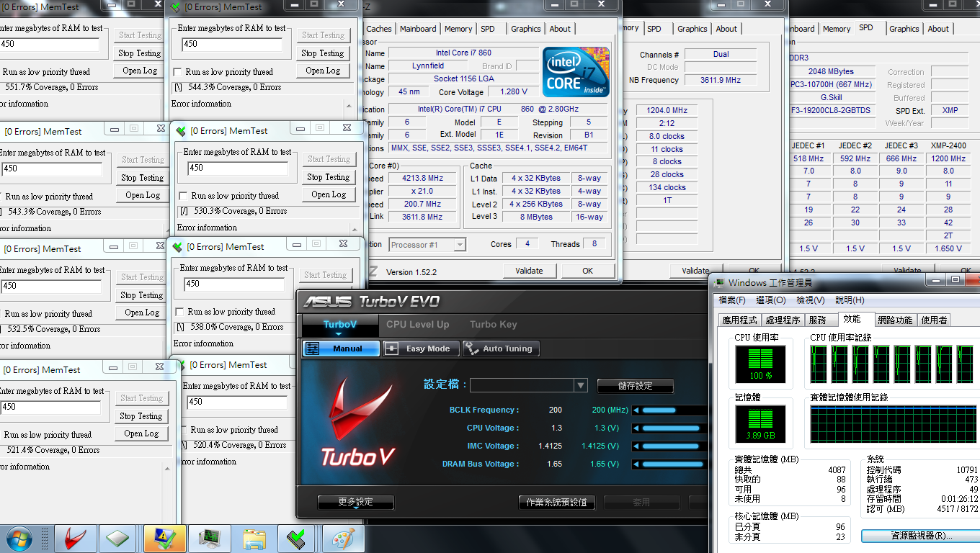Click the Intel Core i7 logo in CPU-Z
Screen dimensions: 980x553
pyautogui.click(x=576, y=73)
